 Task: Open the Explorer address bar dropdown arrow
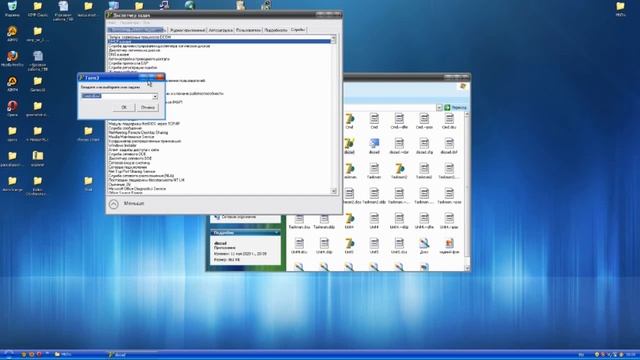439,107
